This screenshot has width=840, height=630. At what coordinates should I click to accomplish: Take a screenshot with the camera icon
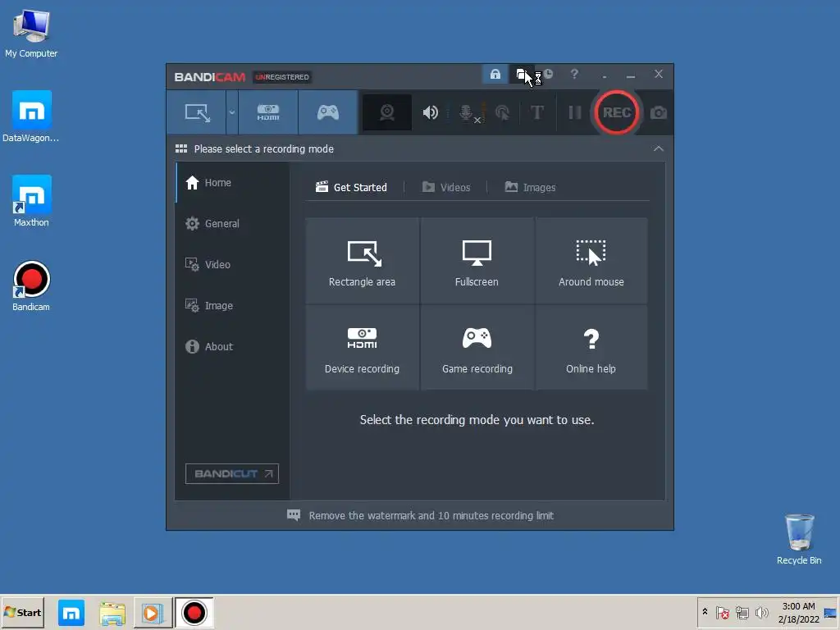click(x=659, y=112)
